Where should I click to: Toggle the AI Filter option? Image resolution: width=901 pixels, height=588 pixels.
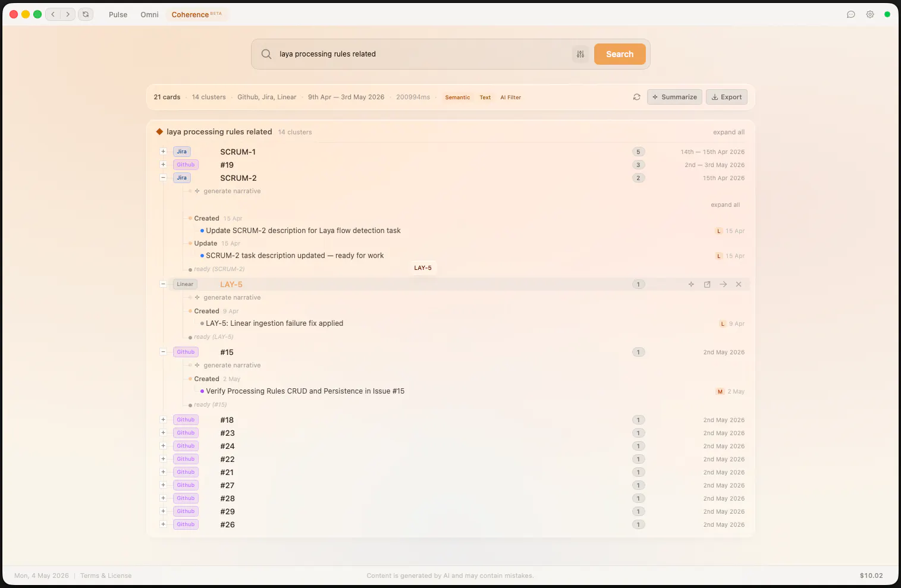(510, 98)
